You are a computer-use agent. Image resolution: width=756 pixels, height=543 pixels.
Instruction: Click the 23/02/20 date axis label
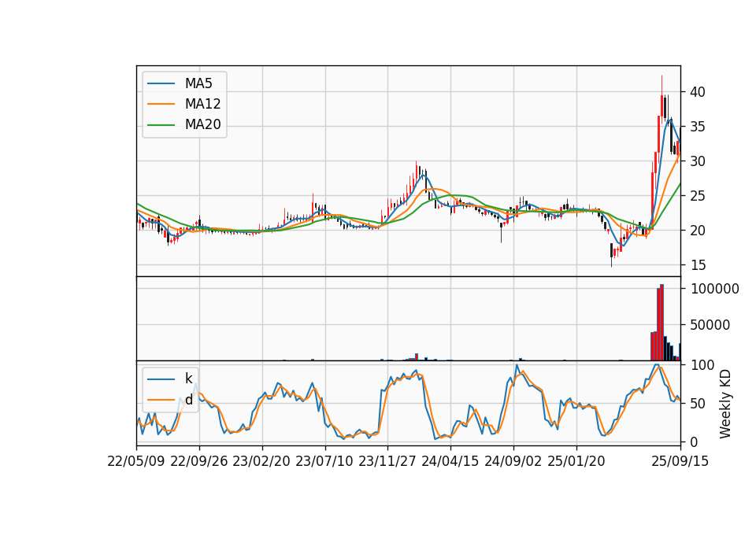tap(261, 461)
